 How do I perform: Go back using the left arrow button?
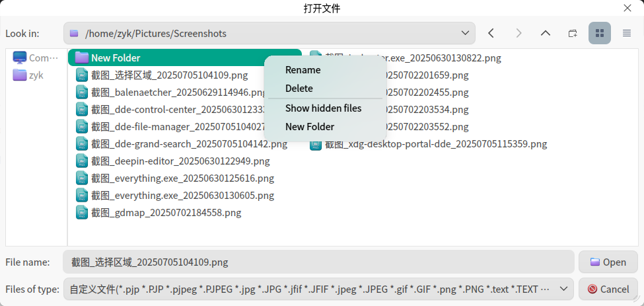pos(491,33)
